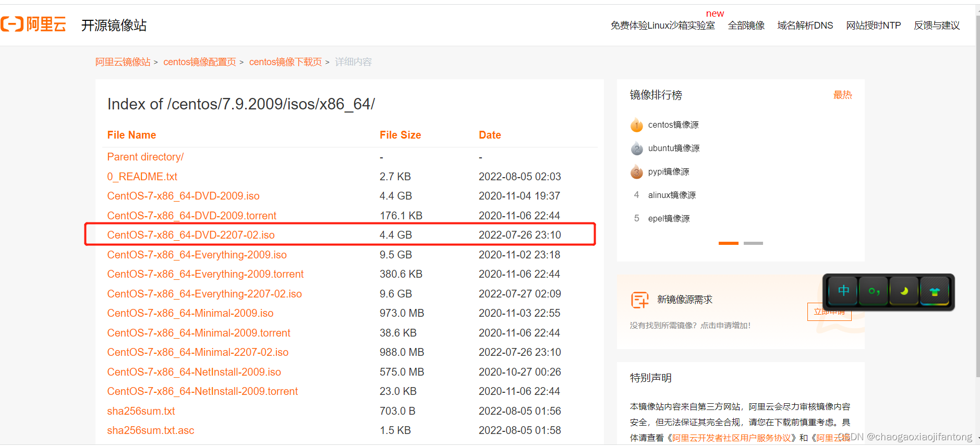
Task: Click the Aliyun logo icon
Action: point(12,24)
